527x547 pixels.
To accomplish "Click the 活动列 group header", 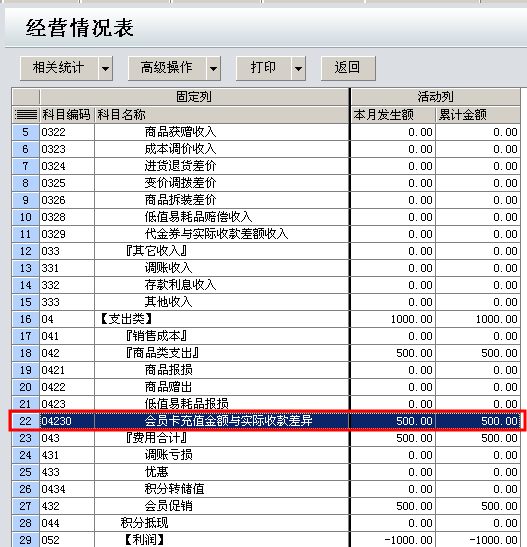I will click(x=436, y=97).
